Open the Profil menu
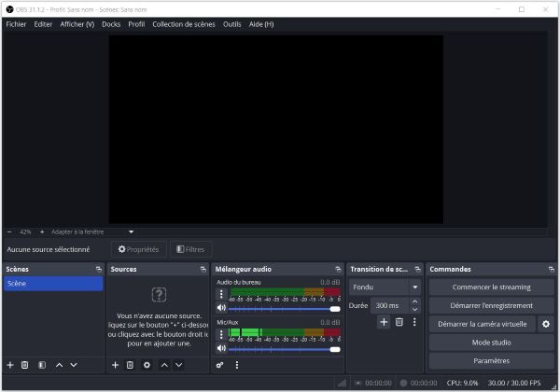Screen dimensions: 560x392 (136, 24)
